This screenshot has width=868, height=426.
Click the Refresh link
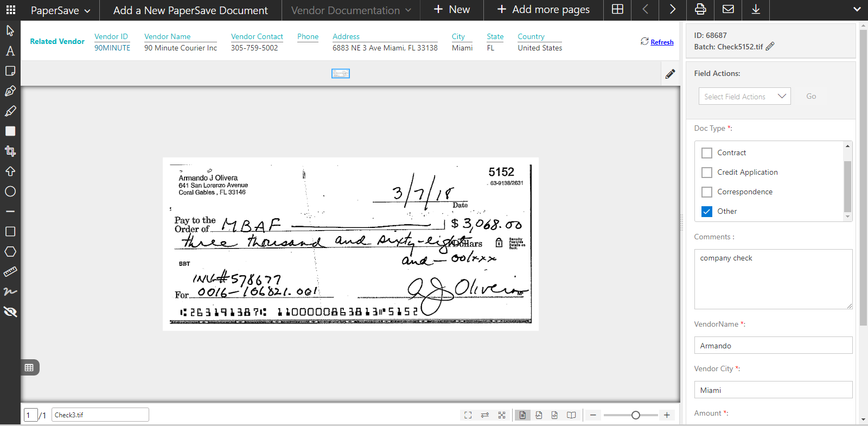(661, 42)
